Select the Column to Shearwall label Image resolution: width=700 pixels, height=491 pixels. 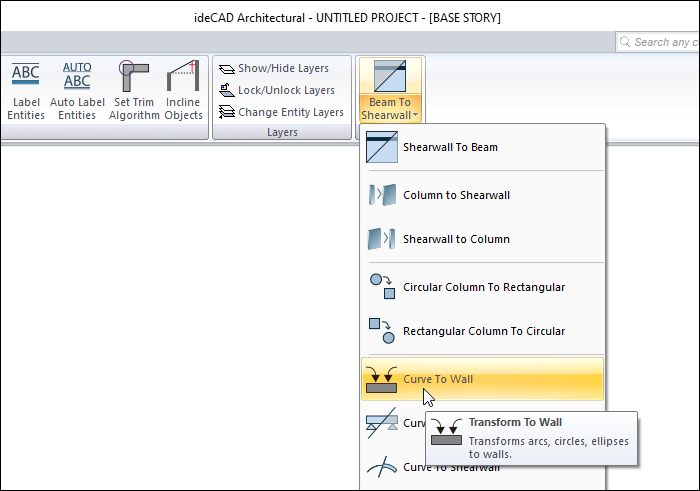(x=456, y=195)
